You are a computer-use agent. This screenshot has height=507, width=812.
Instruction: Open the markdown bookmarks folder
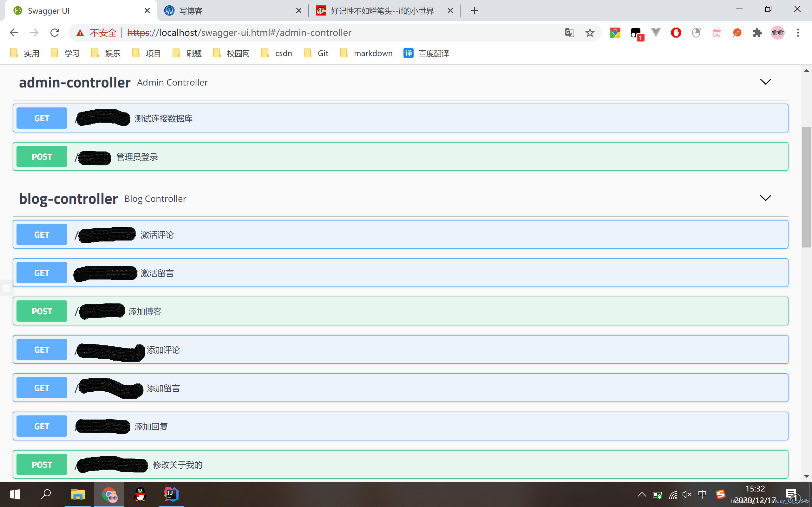366,53
